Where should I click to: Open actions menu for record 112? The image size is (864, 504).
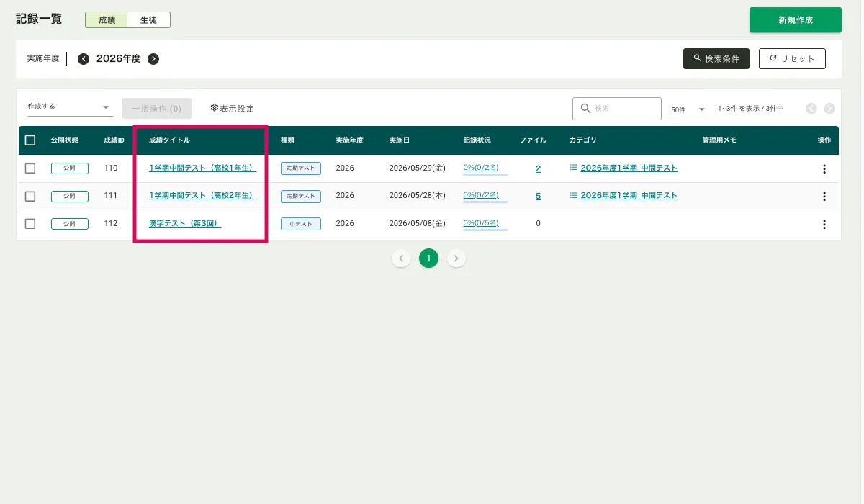pyautogui.click(x=824, y=224)
